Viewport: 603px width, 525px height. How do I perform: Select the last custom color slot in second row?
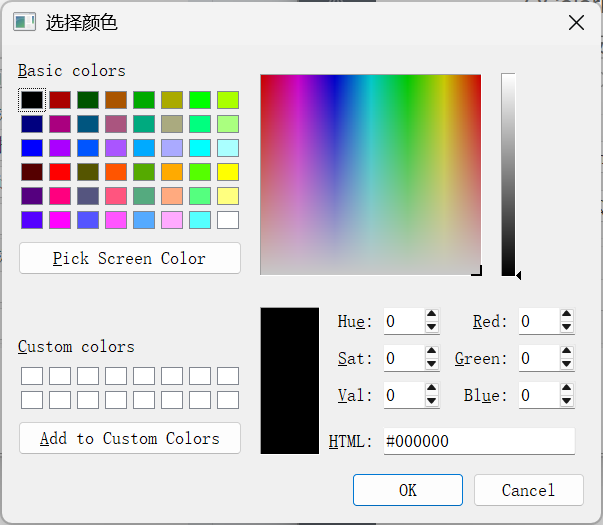(x=228, y=400)
